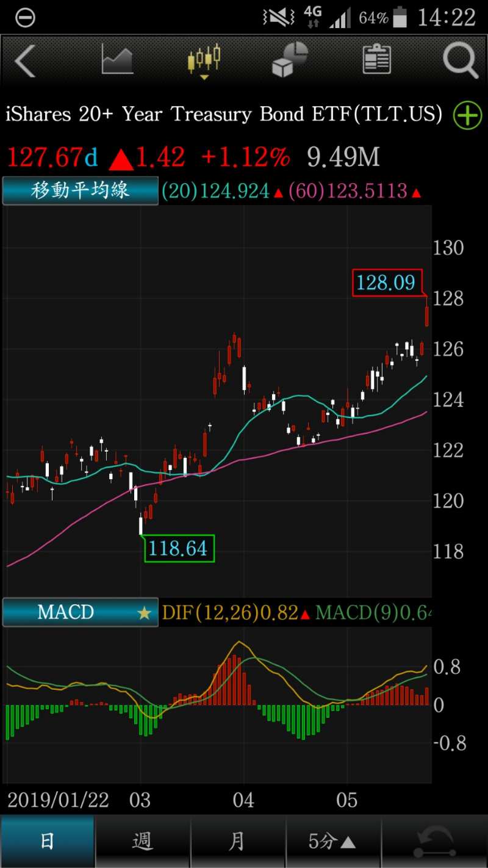Tap the do-not-disturb status bar icon
This screenshot has width=488, height=868.
[26, 18]
